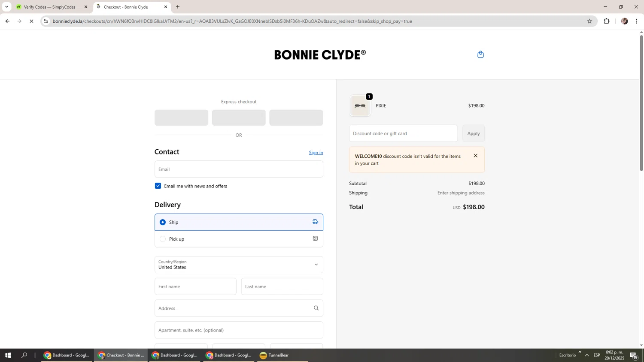644x362 pixels.
Task: Open the Checkout Bonnie taskbar window
Action: (121, 355)
